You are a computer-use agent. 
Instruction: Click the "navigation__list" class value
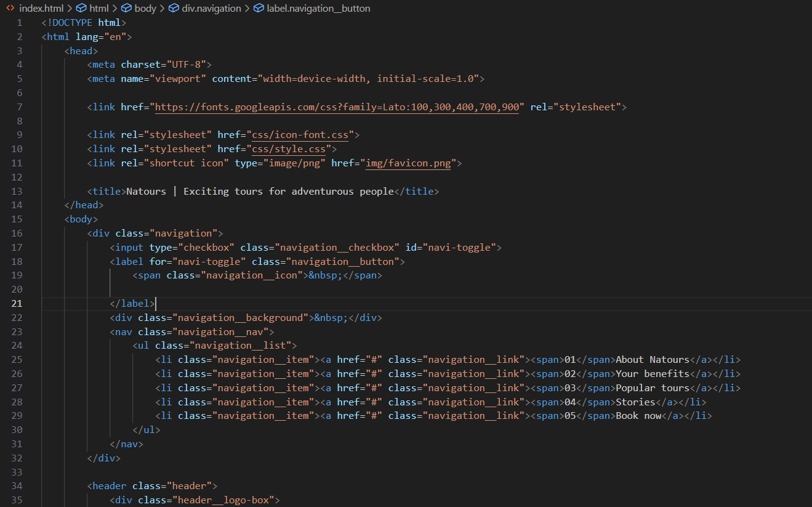click(x=240, y=346)
